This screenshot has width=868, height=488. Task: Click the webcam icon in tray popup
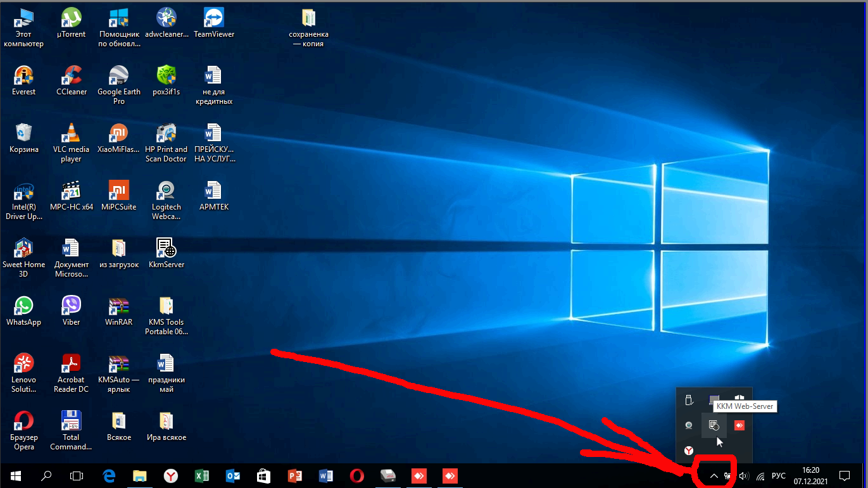[688, 425]
